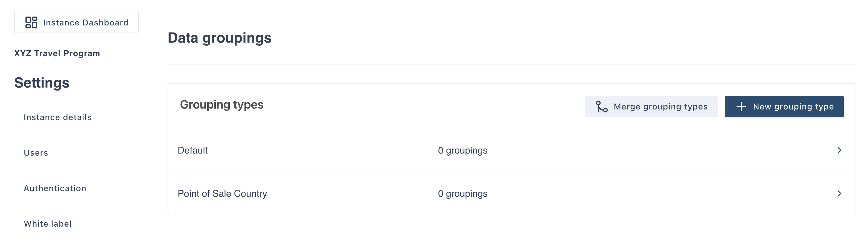The height and width of the screenshot is (242, 868).
Task: Click the Grouping types section heading
Action: [221, 105]
